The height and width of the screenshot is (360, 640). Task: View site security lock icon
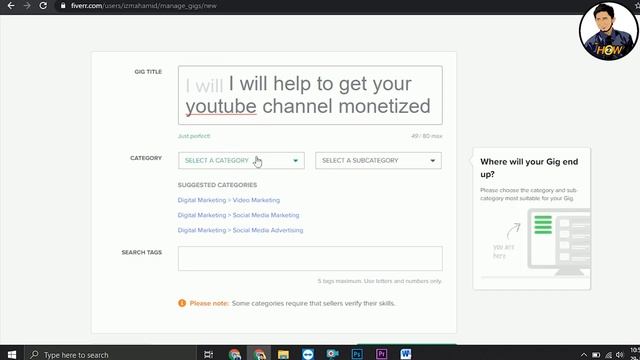63,6
